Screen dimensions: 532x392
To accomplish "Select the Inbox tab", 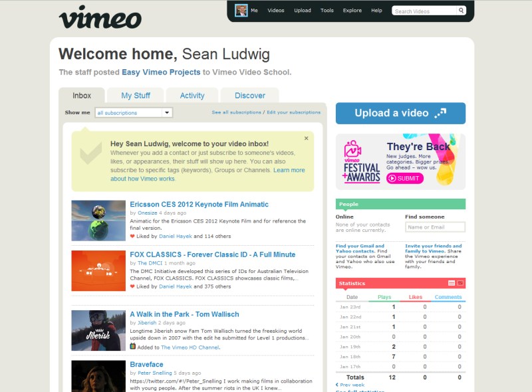I will pyautogui.click(x=82, y=96).
